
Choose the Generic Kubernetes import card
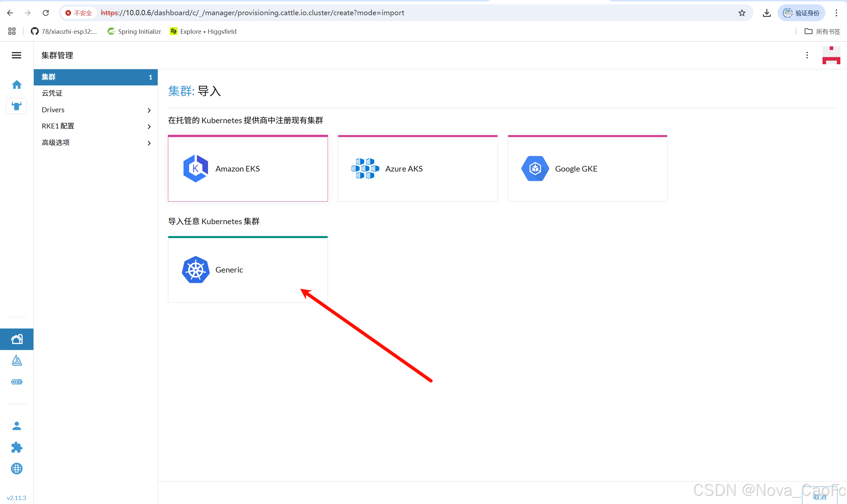coord(248,269)
